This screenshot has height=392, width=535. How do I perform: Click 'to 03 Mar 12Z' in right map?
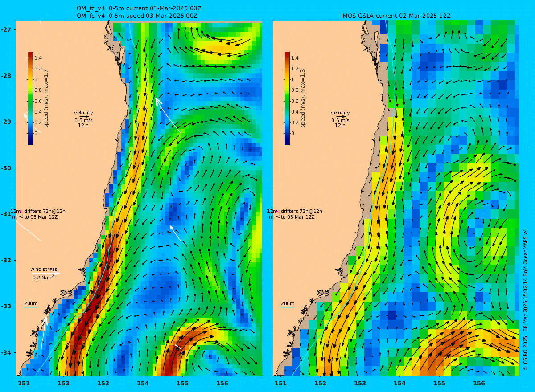(298, 217)
